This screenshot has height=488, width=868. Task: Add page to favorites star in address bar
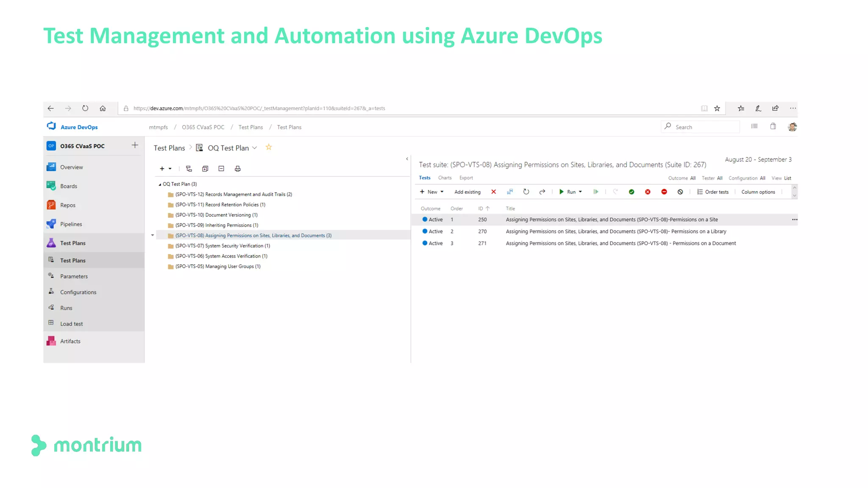pyautogui.click(x=717, y=108)
